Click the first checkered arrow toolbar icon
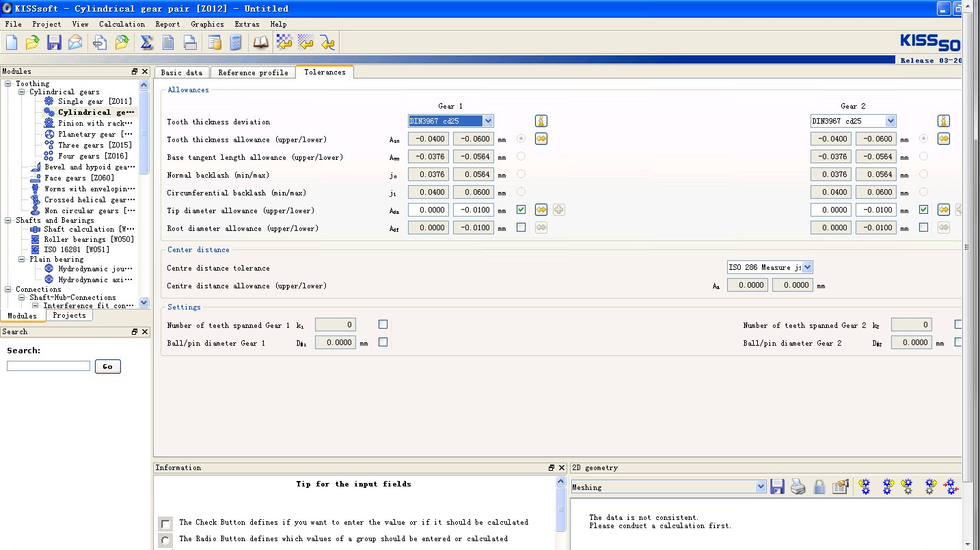This screenshot has width=980, height=550. [284, 42]
